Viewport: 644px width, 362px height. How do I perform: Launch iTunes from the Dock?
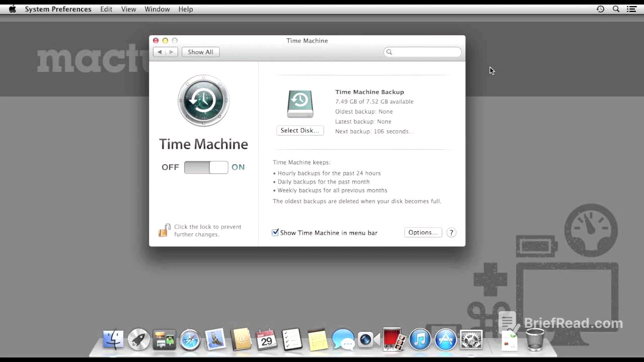click(x=420, y=339)
